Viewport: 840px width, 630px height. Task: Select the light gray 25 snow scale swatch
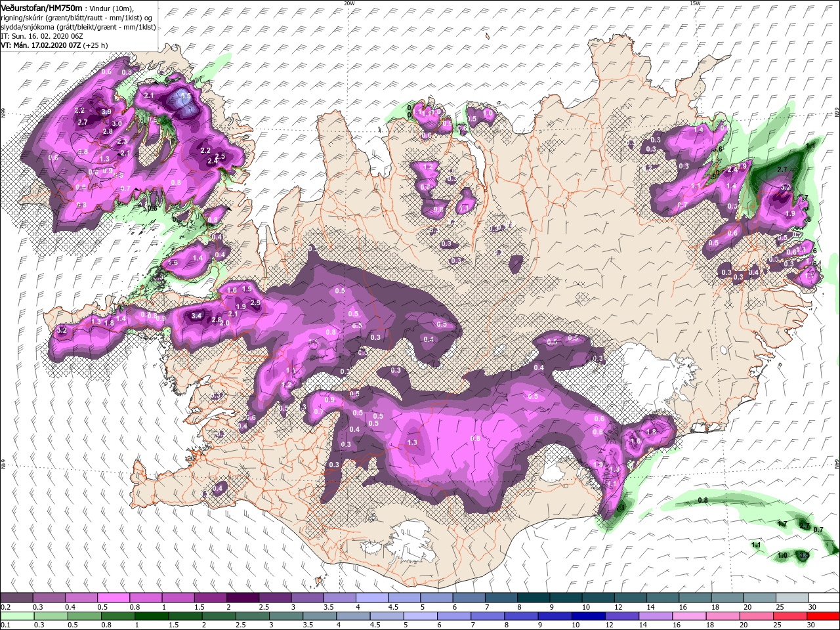pyautogui.click(x=791, y=598)
